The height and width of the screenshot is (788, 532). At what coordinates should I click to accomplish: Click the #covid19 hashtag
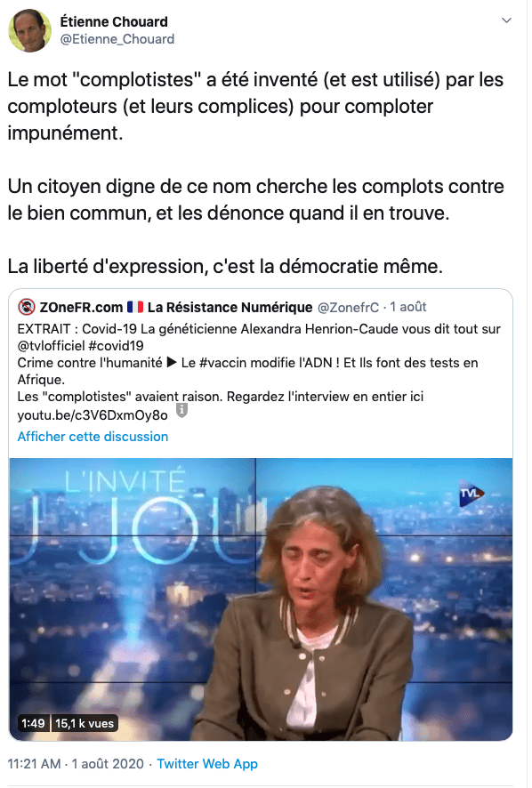click(116, 346)
